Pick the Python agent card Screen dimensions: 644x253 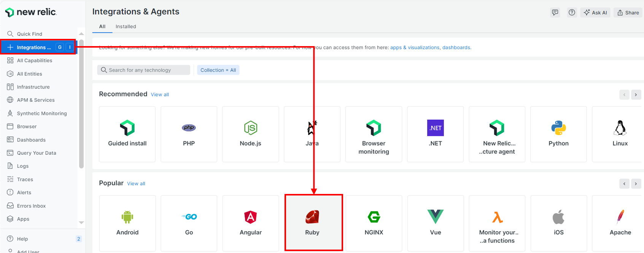click(558, 134)
